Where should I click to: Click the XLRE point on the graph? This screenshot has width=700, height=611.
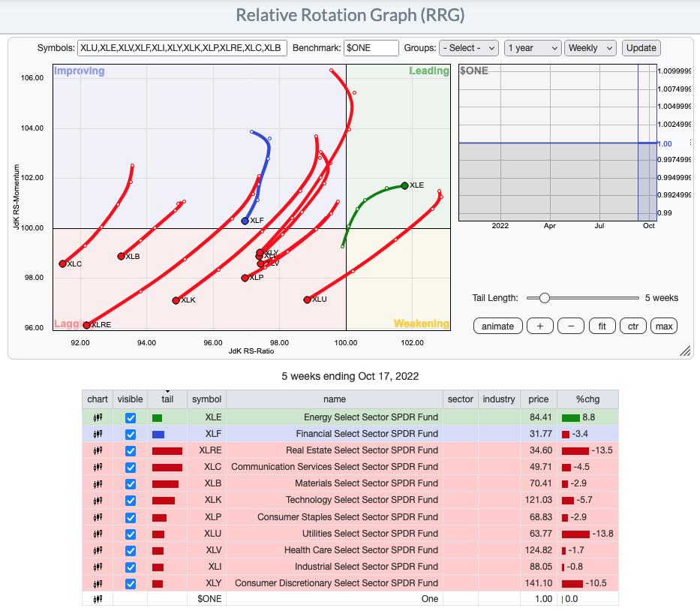[86, 325]
